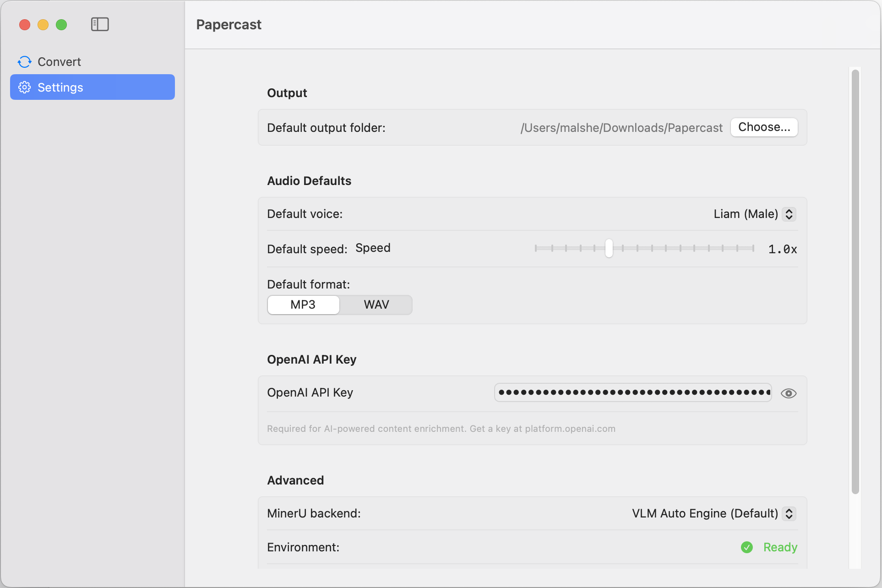Image resolution: width=882 pixels, height=588 pixels.
Task: Toggle the sidebar visibility icon
Action: 100,24
